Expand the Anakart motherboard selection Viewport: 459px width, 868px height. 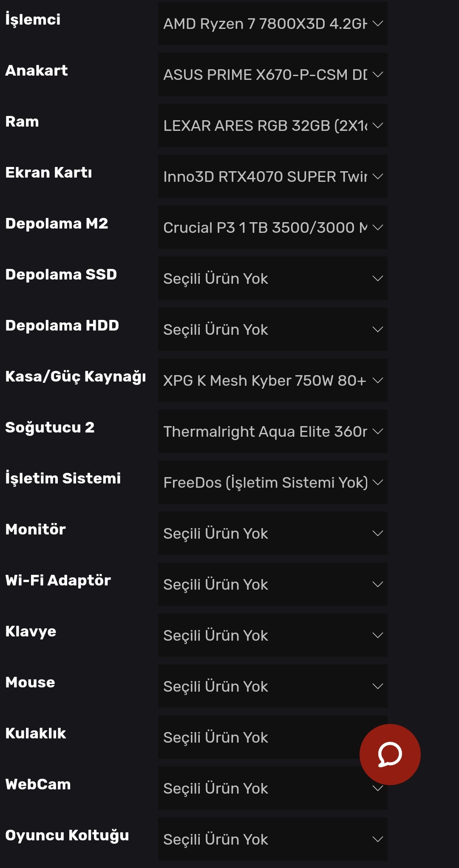(x=272, y=75)
